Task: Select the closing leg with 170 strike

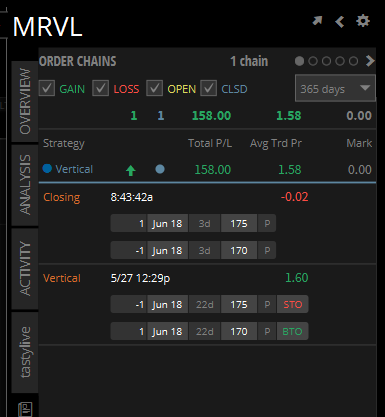Action: pos(193,250)
